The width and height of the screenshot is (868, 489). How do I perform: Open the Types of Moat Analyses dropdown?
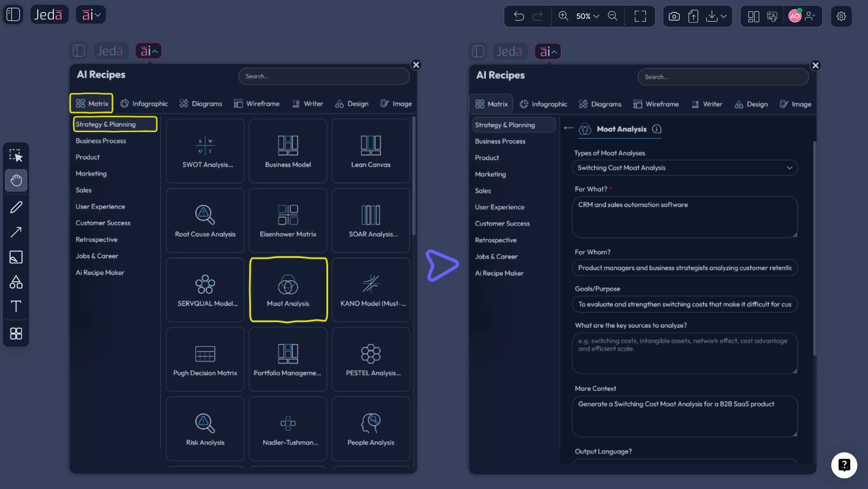click(x=684, y=168)
